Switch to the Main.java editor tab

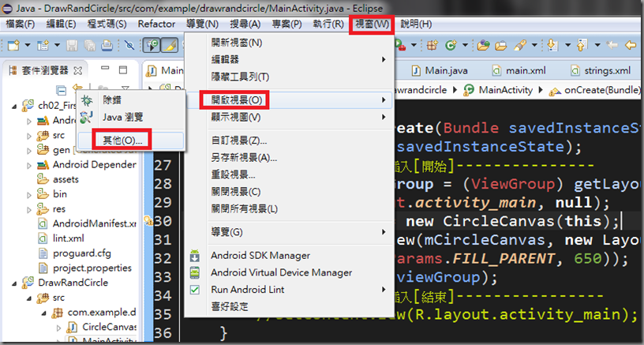point(440,70)
